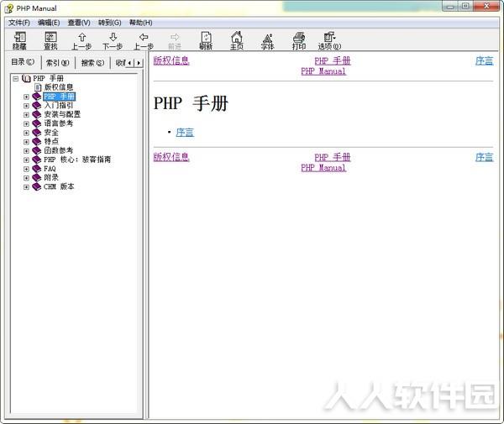The width and height of the screenshot is (504, 424).
Task: Click the top-left 版权信息 link in page
Action: (x=171, y=60)
